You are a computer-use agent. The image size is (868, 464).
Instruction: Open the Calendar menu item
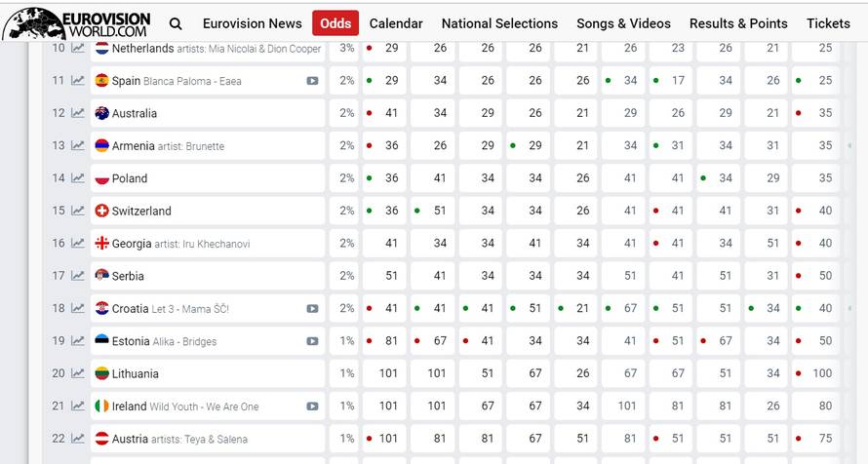point(396,23)
